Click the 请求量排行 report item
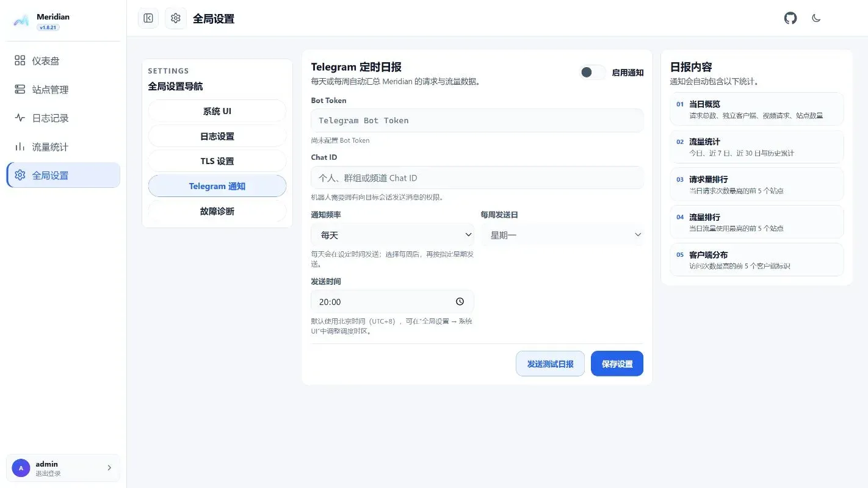Viewport: 868px width, 488px height. pos(757,185)
